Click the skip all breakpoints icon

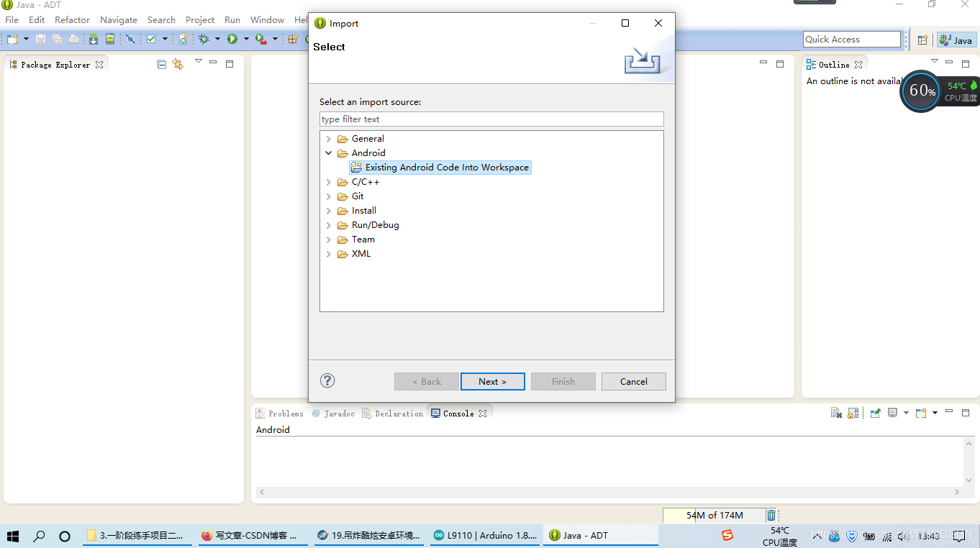tap(130, 39)
